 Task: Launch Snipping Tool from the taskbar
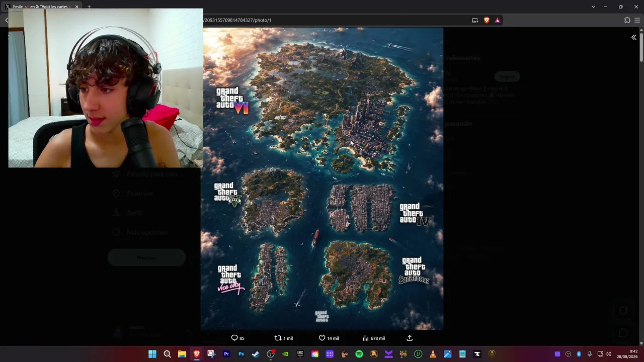point(211,354)
